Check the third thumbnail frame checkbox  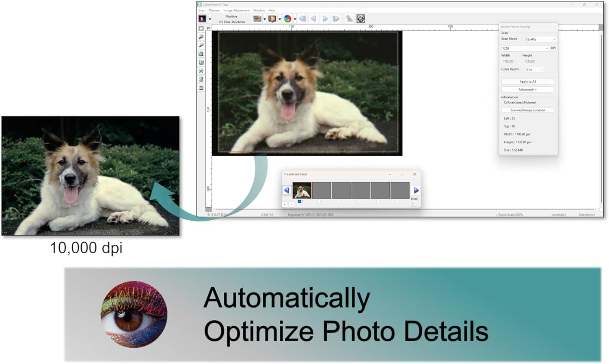pyautogui.click(x=339, y=201)
